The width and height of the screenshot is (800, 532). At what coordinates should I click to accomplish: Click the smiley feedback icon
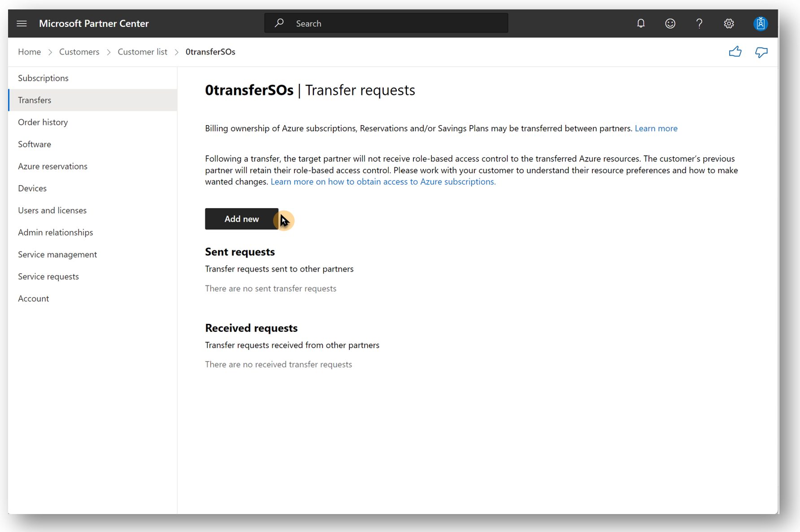670,23
